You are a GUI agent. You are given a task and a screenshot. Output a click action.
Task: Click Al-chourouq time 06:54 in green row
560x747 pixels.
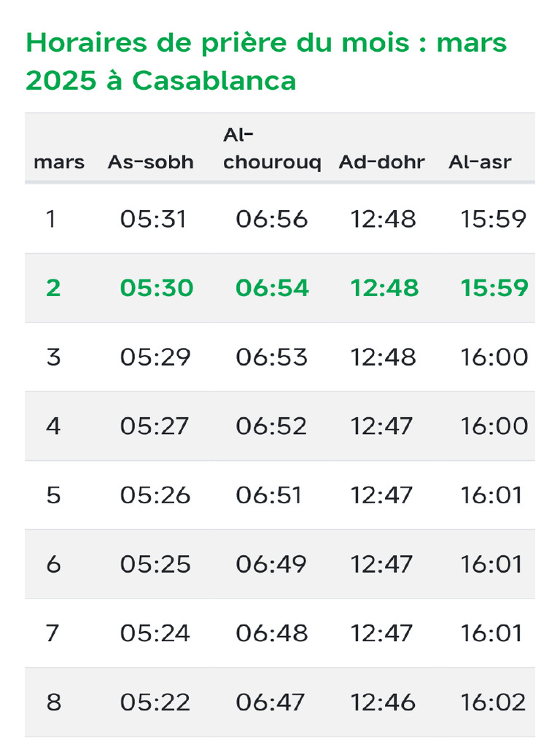(272, 288)
